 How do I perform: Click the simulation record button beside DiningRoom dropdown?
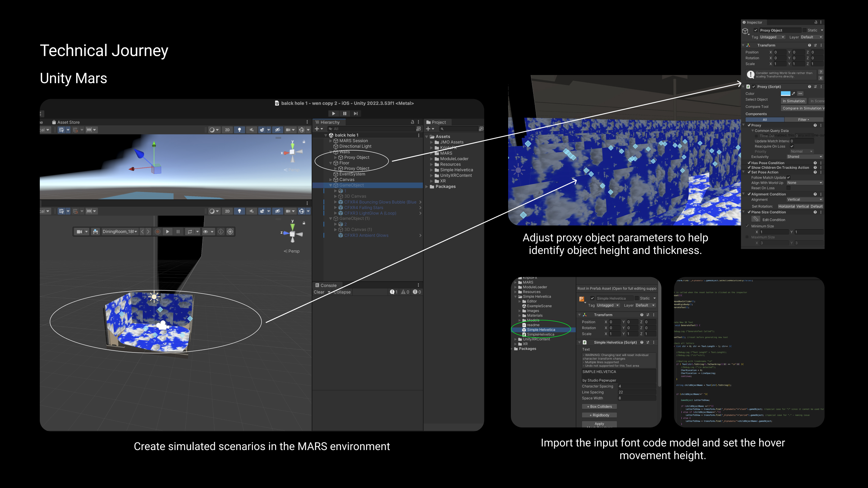coord(157,232)
